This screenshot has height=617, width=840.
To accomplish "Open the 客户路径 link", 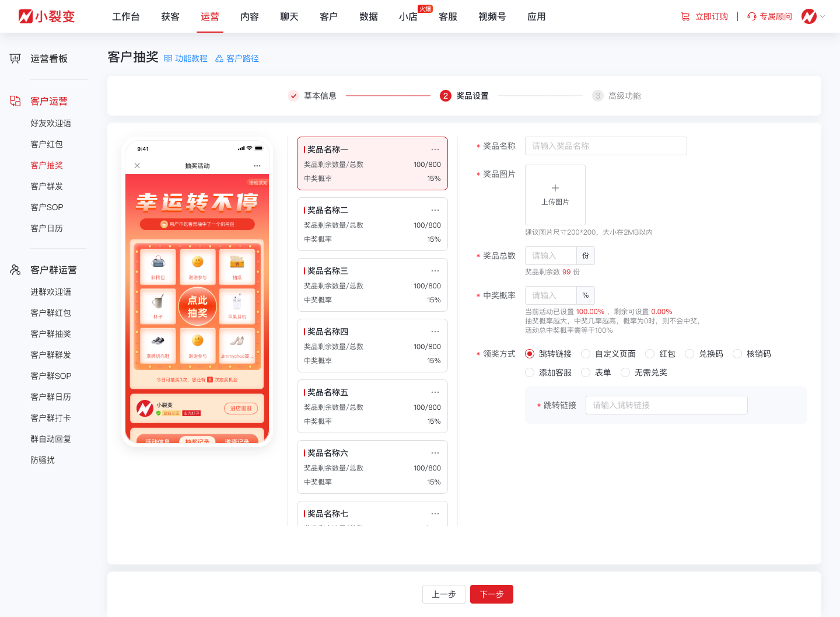I will [x=243, y=58].
